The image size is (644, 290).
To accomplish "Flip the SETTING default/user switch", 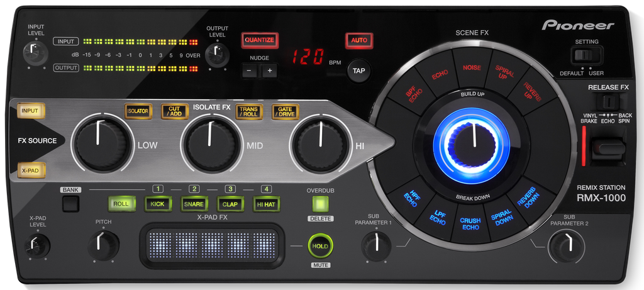I will [x=587, y=55].
